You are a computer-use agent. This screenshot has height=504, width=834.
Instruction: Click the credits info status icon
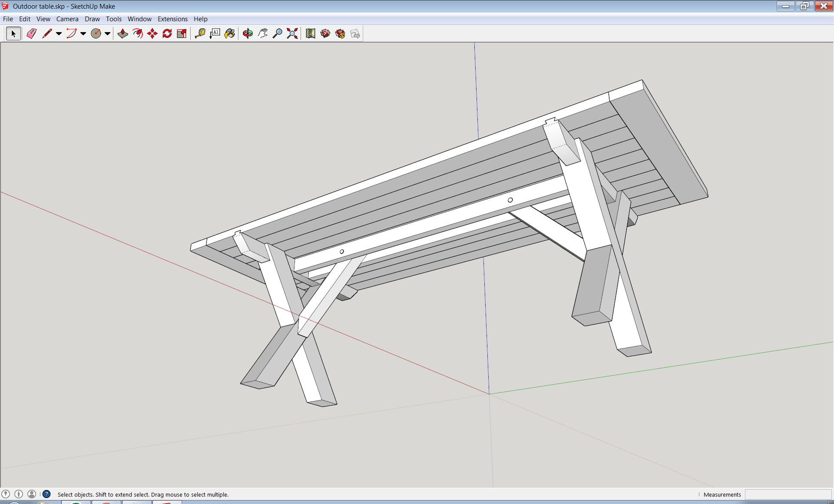(19, 494)
